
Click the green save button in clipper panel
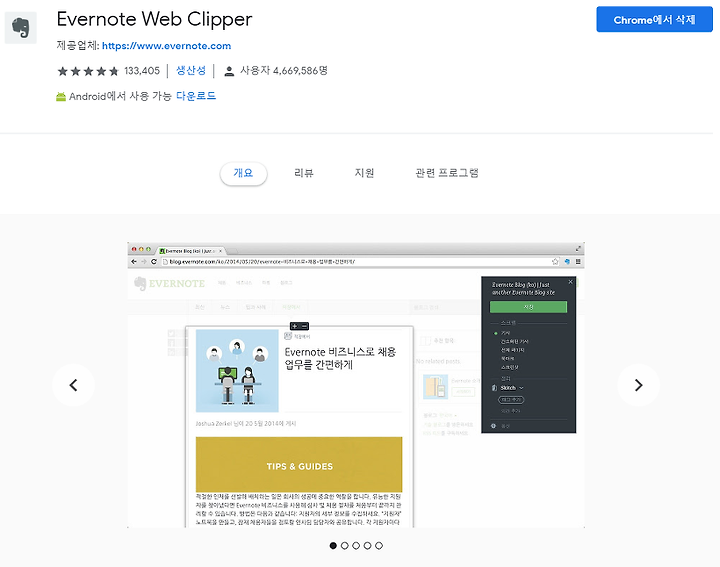529,307
